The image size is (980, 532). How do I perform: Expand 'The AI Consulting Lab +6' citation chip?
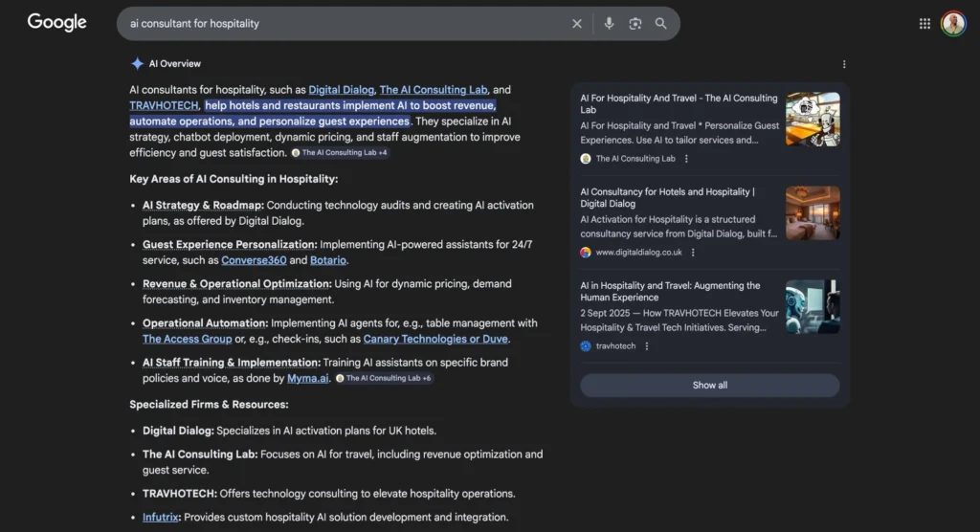[x=385, y=378]
